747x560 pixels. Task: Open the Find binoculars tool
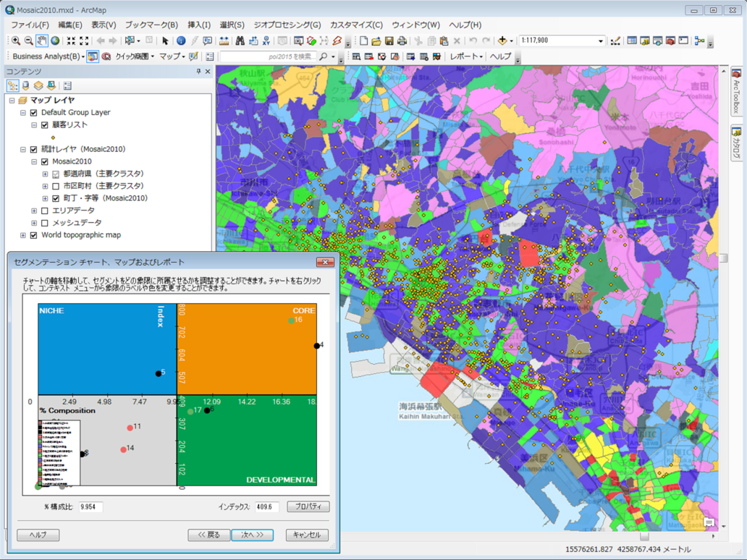[240, 41]
